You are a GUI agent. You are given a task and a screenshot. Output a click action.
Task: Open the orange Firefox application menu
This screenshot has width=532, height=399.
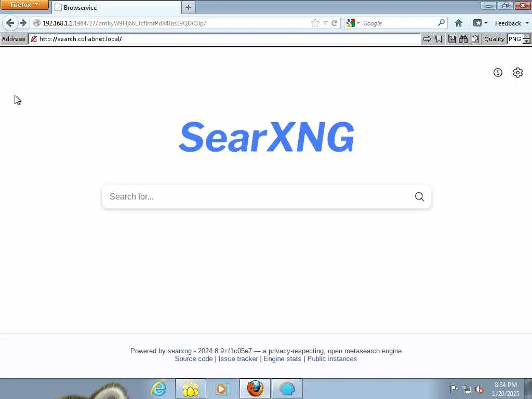24,5
